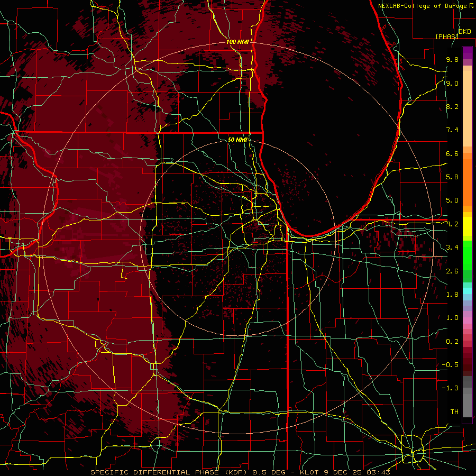Click the 7.4 scale value
The height and width of the screenshot is (476, 476).
pos(452,130)
